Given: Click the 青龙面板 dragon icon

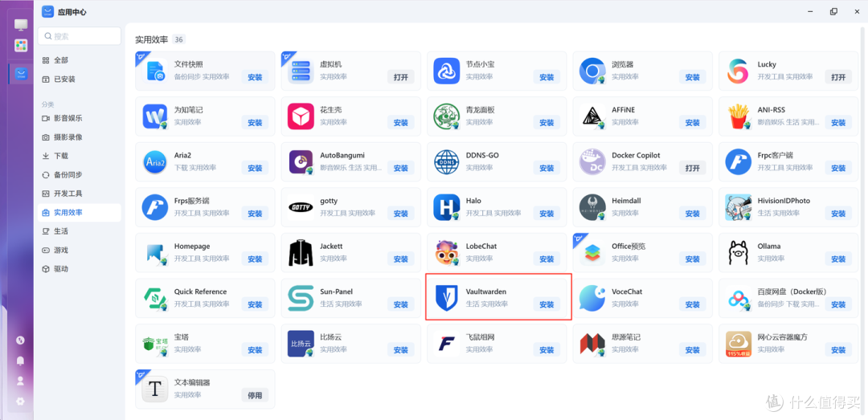Looking at the screenshot, I should [447, 116].
